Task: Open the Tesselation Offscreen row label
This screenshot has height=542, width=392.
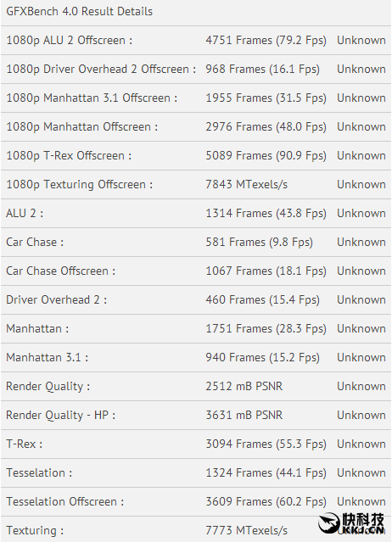Action: click(x=65, y=501)
